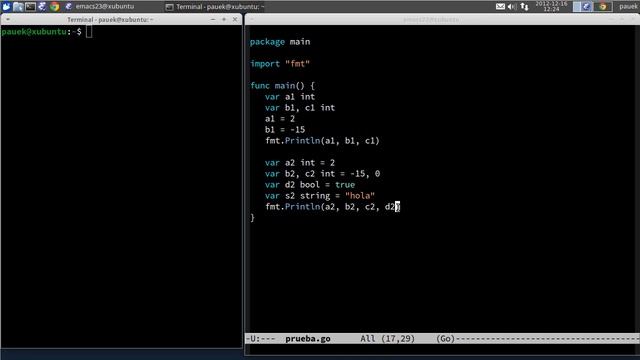The width and height of the screenshot is (640, 360).
Task: Switch to Terminal - pauek@xubuntu taskbar button
Action: [x=215, y=7]
